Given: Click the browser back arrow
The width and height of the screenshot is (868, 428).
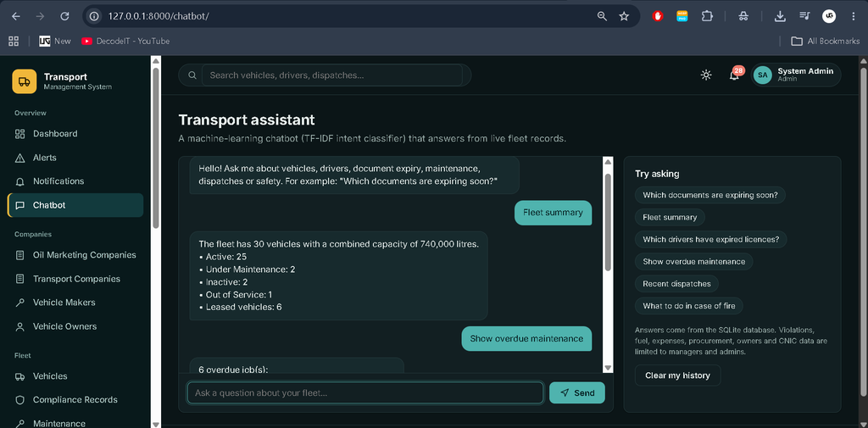Looking at the screenshot, I should tap(15, 16).
